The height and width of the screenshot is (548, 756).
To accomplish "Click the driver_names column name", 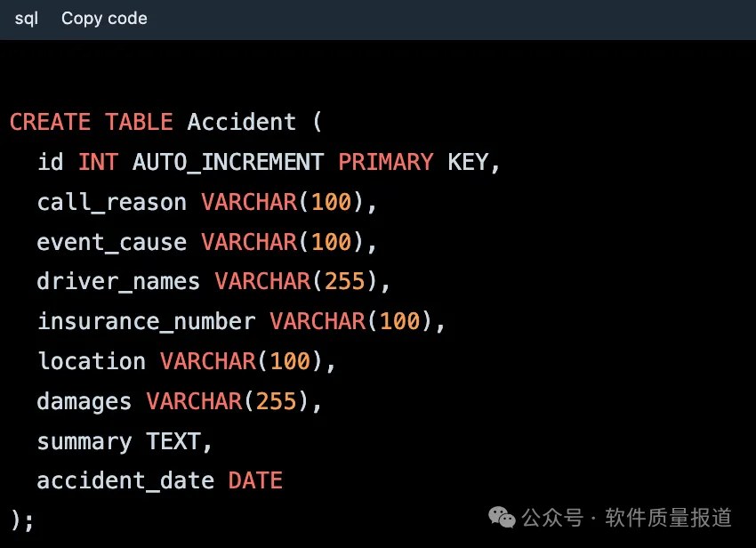I will (118, 282).
